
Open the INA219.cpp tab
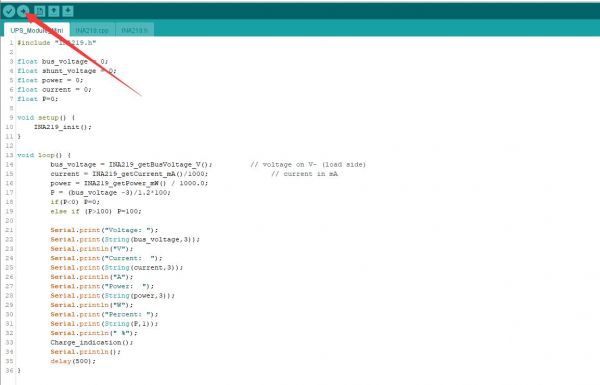[92, 30]
